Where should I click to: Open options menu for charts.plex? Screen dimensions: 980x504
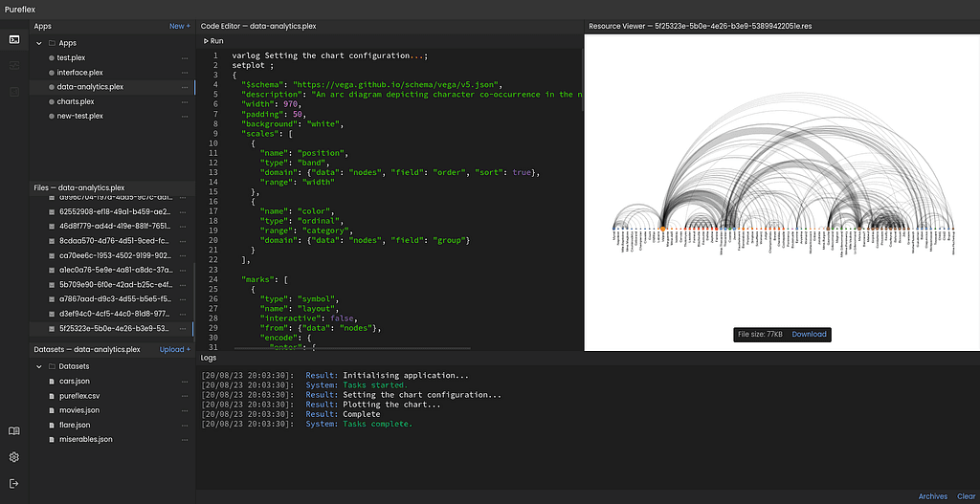click(x=185, y=101)
